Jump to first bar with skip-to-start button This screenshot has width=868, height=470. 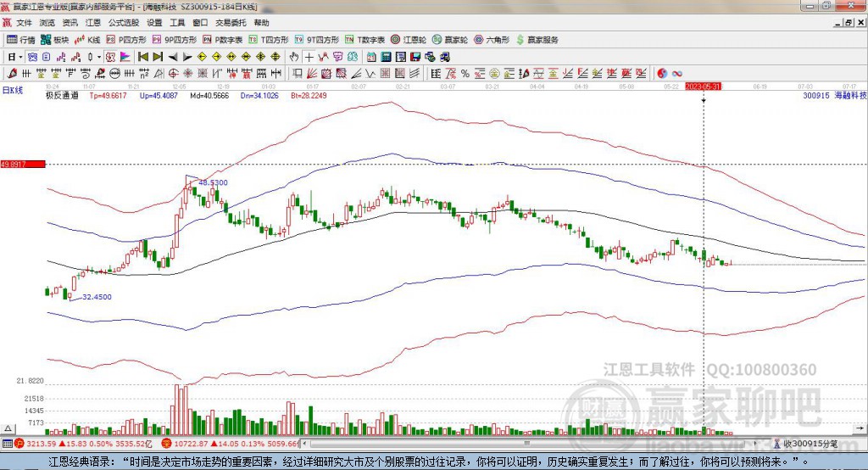(143, 57)
